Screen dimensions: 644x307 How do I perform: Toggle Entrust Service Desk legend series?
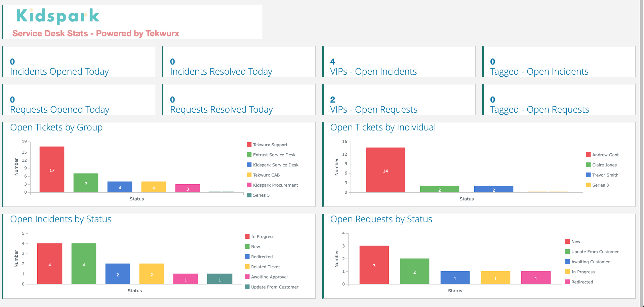(274, 155)
